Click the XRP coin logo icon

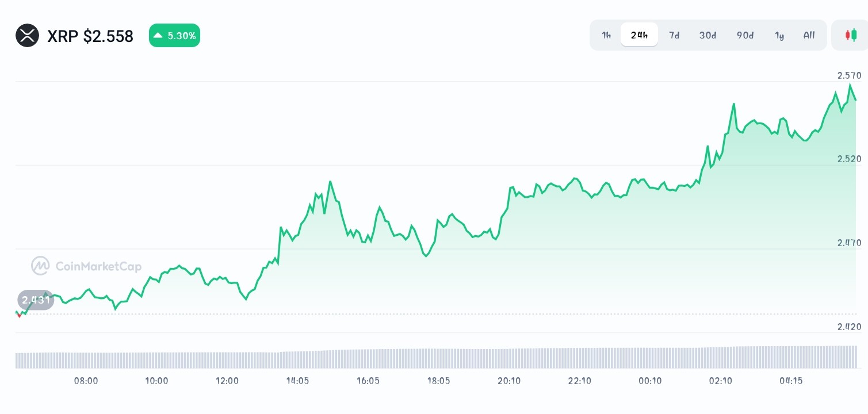coord(27,36)
